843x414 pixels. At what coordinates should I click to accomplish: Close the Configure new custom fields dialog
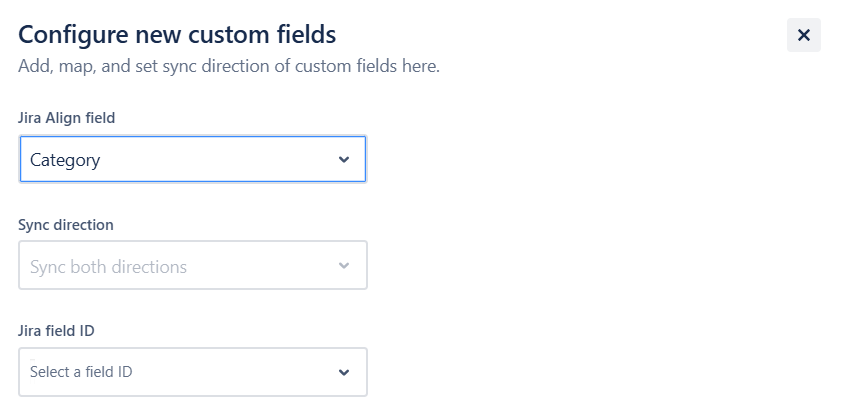coord(803,35)
